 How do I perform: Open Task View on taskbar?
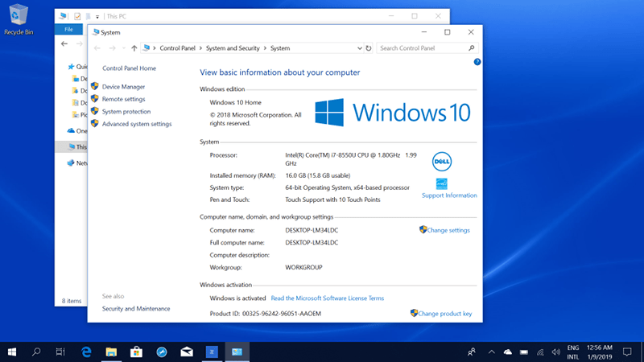[60, 352]
